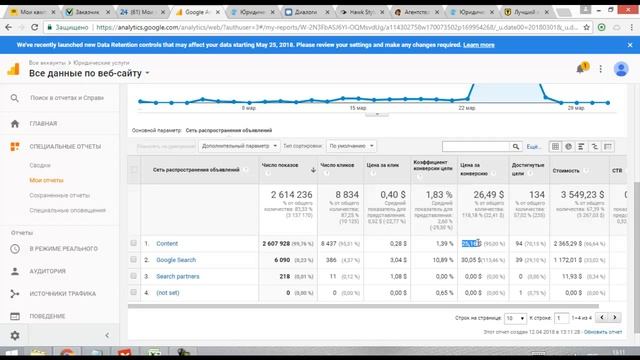Tick the Content row checkbox
This screenshot has height=360, width=640.
click(x=133, y=243)
